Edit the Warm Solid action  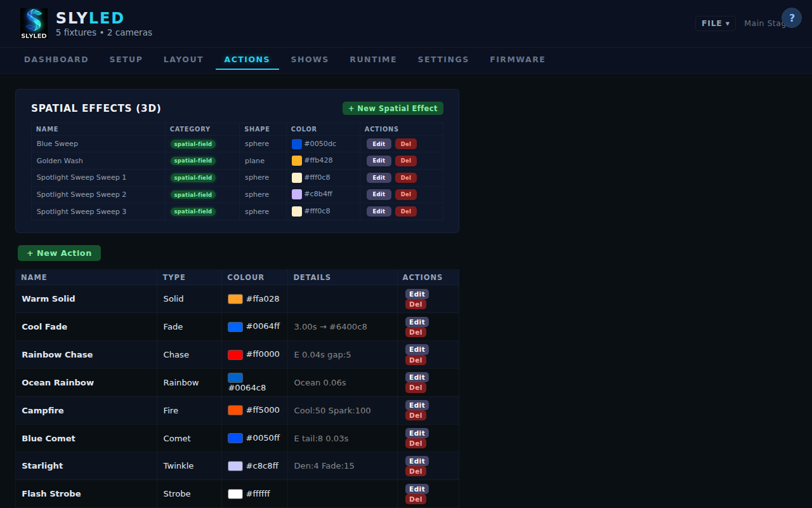[x=417, y=294]
